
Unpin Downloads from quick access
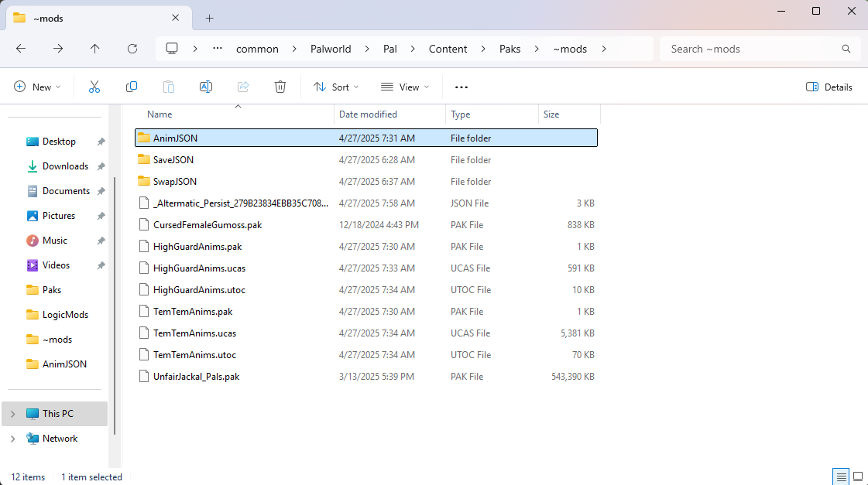(101, 166)
